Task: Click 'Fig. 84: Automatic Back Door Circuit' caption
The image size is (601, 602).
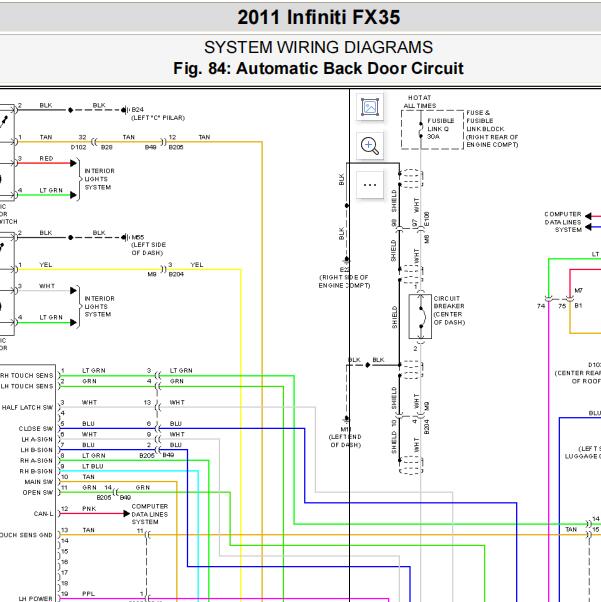Action: pos(318,68)
